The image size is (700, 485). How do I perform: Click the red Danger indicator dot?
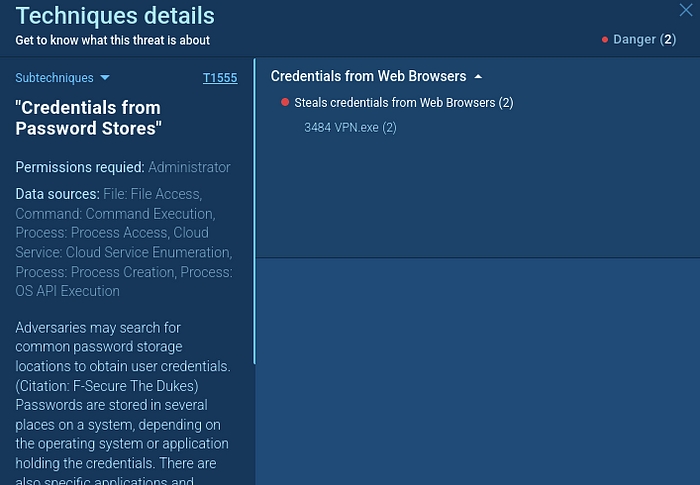(x=605, y=40)
